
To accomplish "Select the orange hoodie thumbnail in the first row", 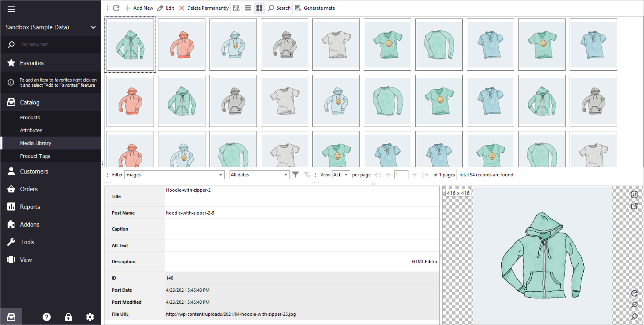I will [182, 45].
